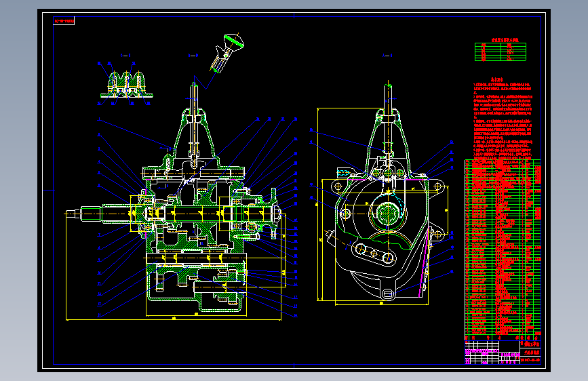588x381 pixels.
Task: Click the section label above the side view
Action: pyautogui.click(x=387, y=56)
